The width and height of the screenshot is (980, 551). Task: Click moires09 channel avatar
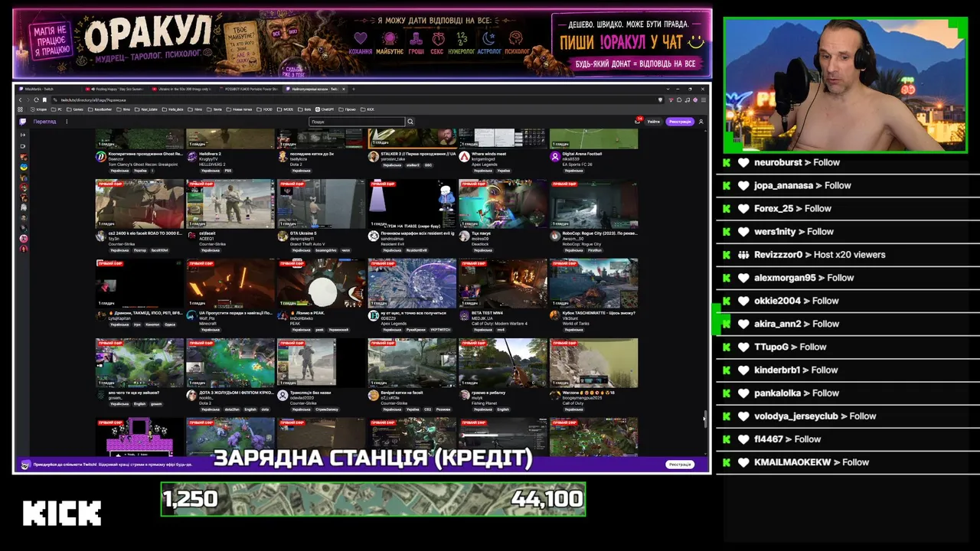pyautogui.click(x=464, y=236)
